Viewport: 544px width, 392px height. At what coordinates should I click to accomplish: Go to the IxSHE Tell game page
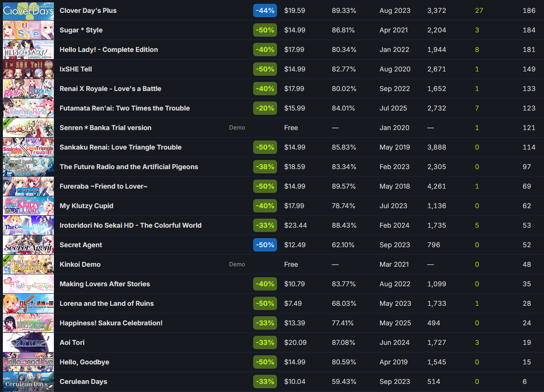[76, 70]
